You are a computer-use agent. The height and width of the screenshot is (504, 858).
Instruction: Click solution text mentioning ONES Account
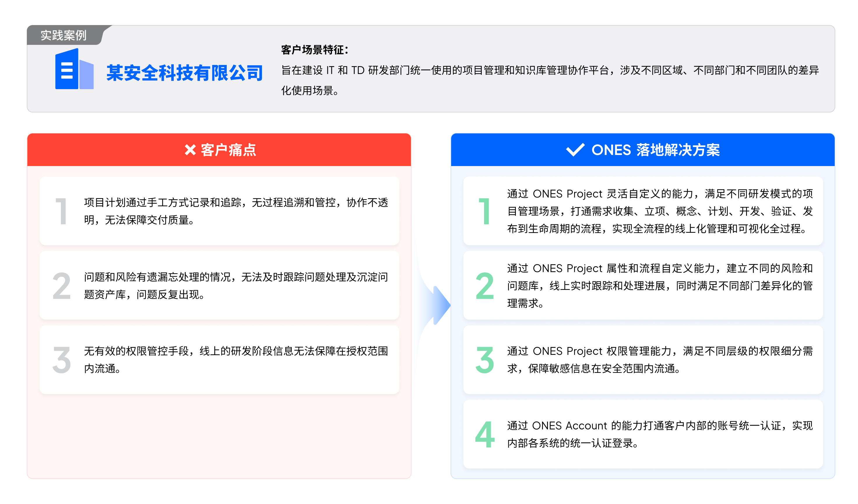pyautogui.click(x=660, y=434)
